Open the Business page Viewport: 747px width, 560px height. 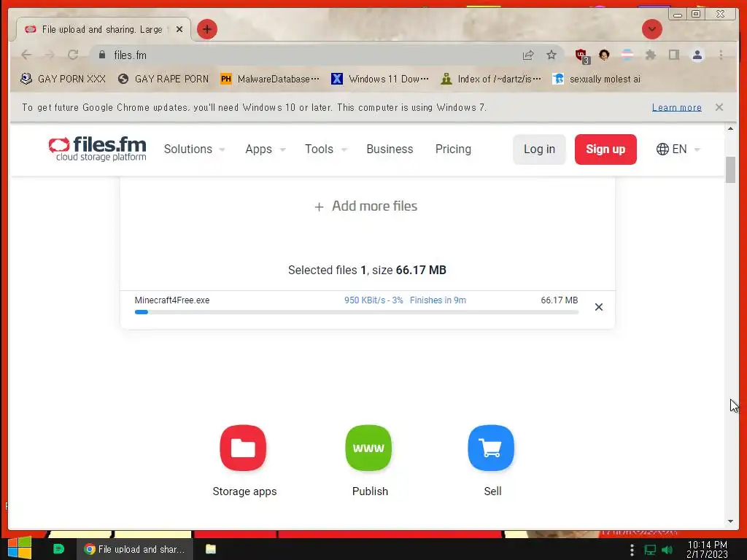pos(390,149)
